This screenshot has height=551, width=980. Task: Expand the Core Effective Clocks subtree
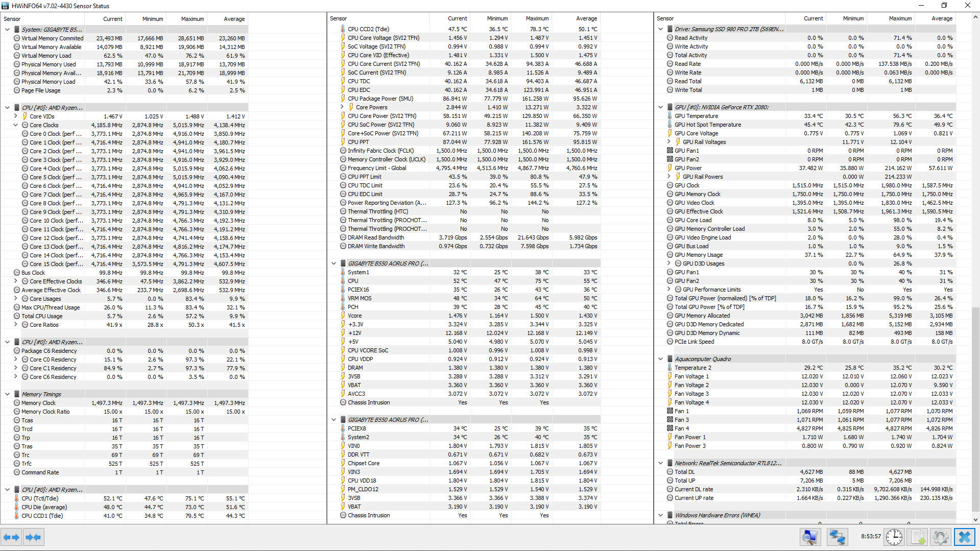pyautogui.click(x=15, y=281)
